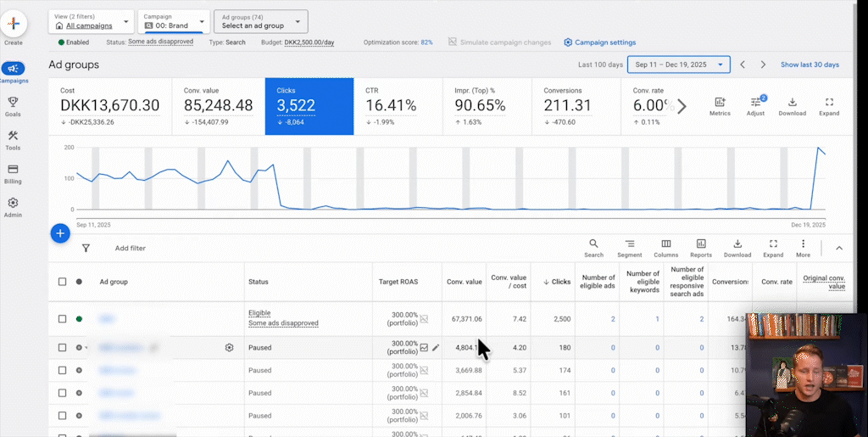Click the Create plus icon in sidebar
This screenshot has width=868, height=437.
[14, 24]
